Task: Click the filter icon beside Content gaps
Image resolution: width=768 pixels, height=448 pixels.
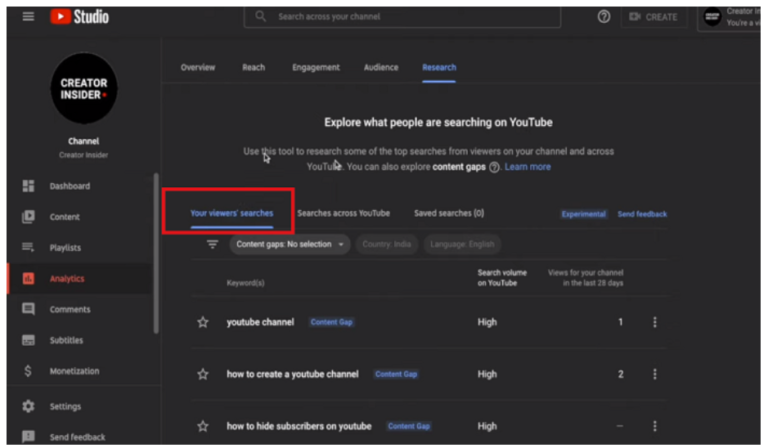Action: (212, 244)
